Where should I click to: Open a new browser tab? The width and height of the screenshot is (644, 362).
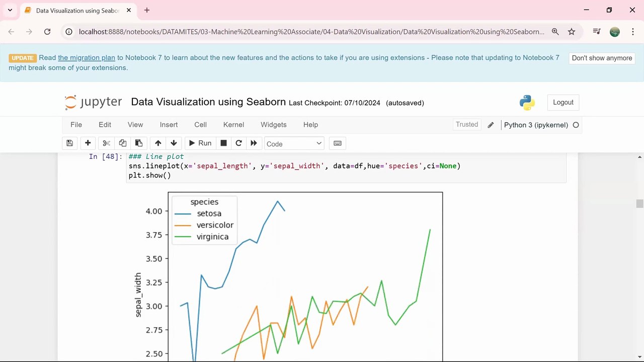click(147, 10)
